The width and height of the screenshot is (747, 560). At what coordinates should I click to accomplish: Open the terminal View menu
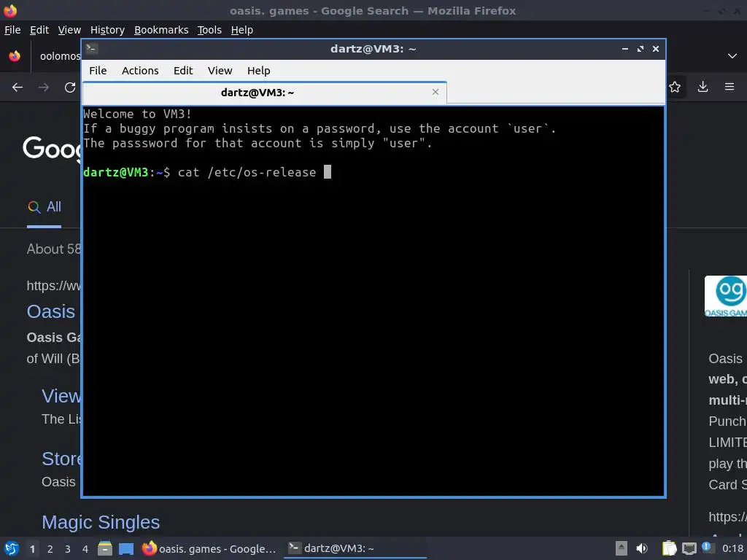220,71
